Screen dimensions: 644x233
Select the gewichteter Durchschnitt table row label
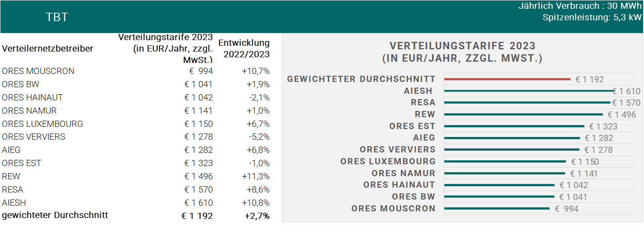click(x=55, y=215)
